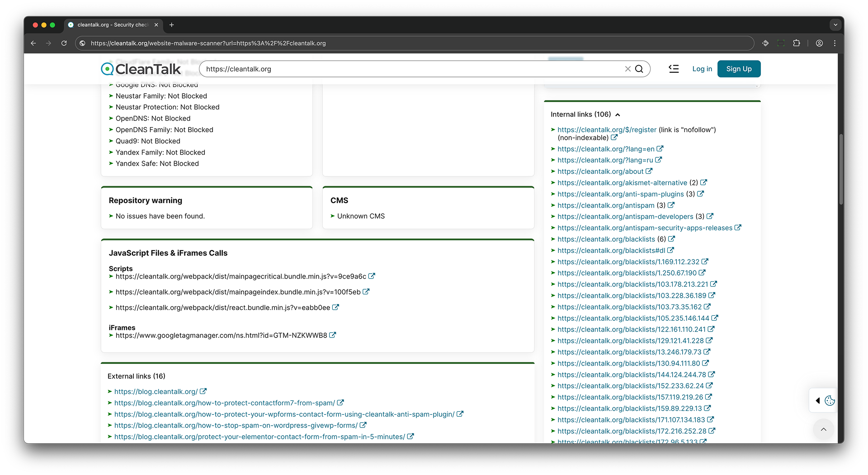Open mainpageindex.bundle.min.js external link icon
Image resolution: width=868 pixels, height=475 pixels.
366,292
